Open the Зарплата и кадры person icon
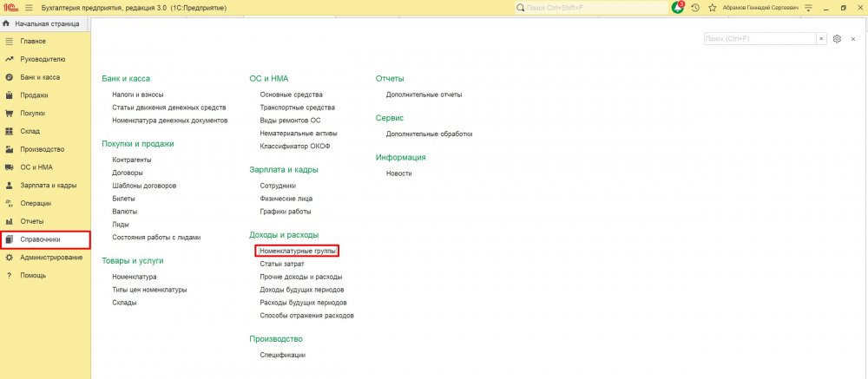Screen dimensions: 868x379 [9, 186]
